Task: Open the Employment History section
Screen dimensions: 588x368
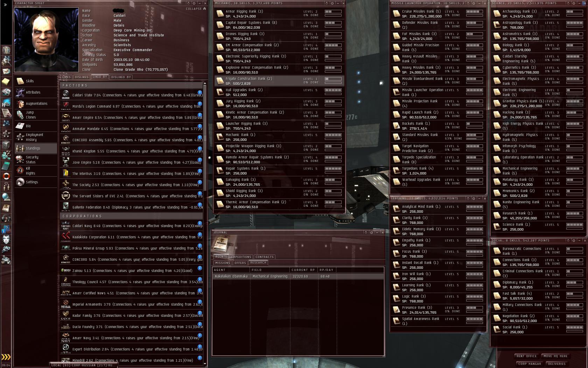Action: [36, 137]
